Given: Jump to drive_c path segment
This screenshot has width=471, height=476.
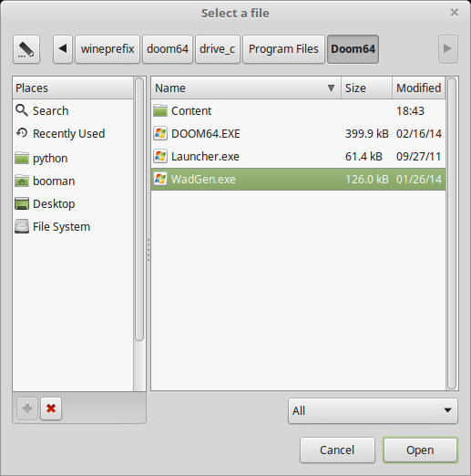Looking at the screenshot, I should click(x=218, y=49).
